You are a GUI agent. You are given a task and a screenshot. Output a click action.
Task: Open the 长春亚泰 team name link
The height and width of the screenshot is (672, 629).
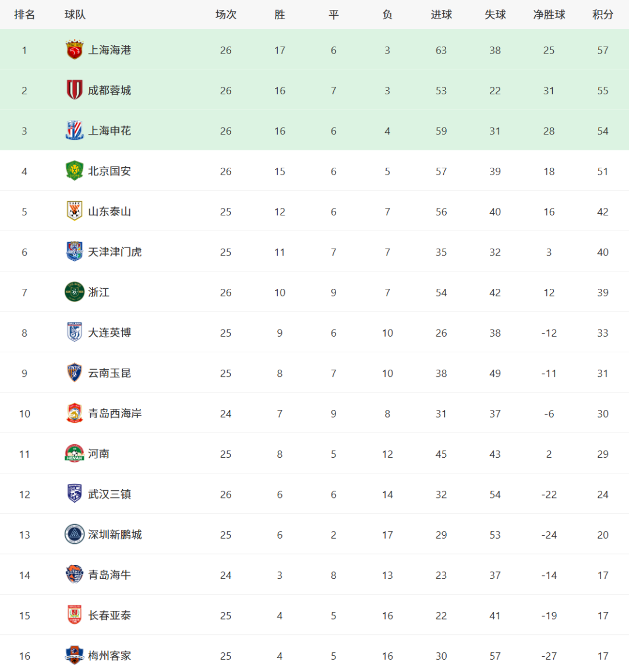click(x=109, y=616)
